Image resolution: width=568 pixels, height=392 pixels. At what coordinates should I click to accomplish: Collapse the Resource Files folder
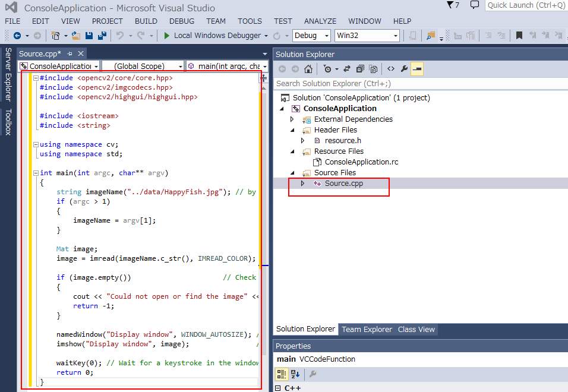(292, 151)
